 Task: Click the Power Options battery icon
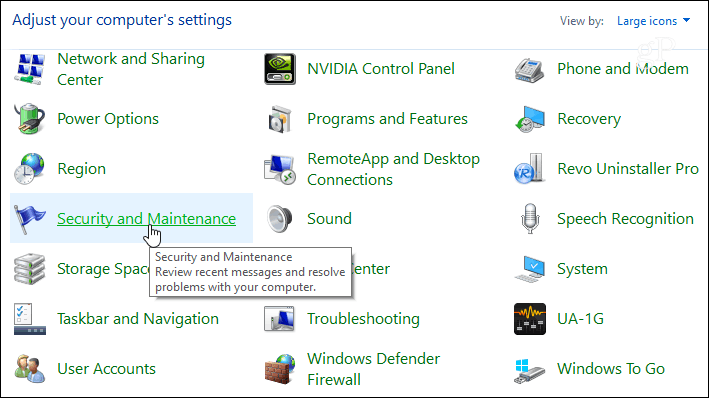(29, 119)
